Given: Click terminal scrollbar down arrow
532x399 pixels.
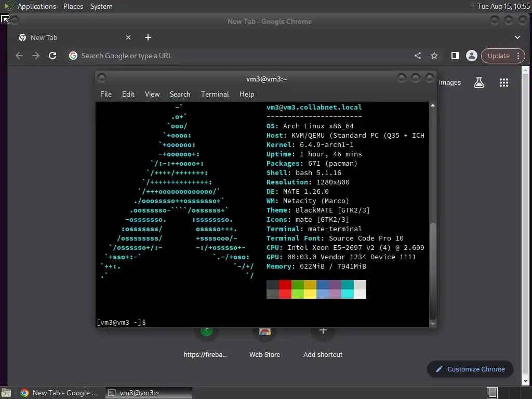Looking at the screenshot, I should [433, 324].
